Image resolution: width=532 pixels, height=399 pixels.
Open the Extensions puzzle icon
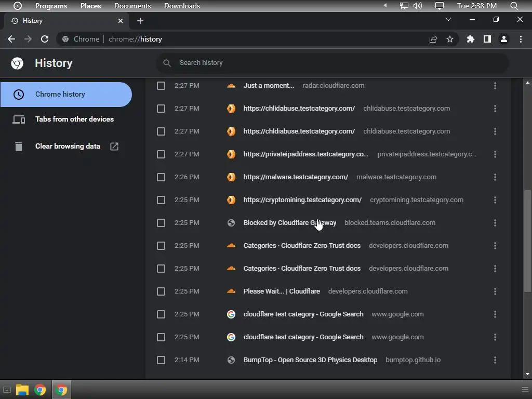(x=471, y=39)
